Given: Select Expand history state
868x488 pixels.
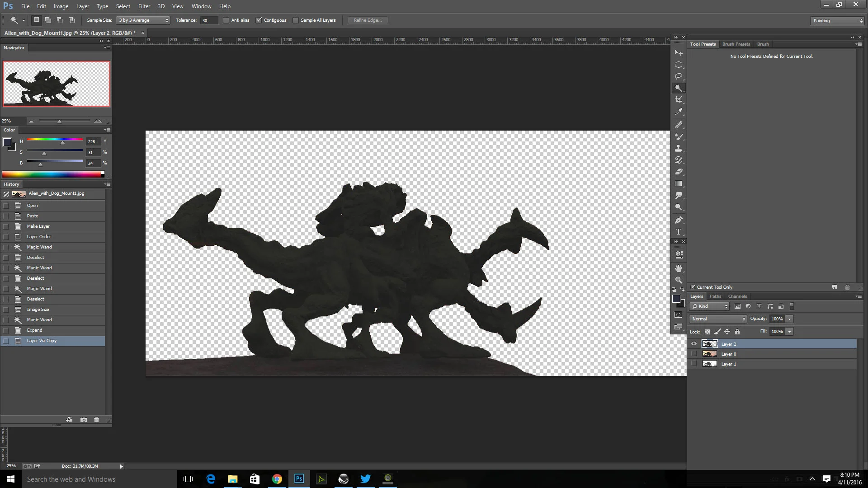Looking at the screenshot, I should (52, 330).
